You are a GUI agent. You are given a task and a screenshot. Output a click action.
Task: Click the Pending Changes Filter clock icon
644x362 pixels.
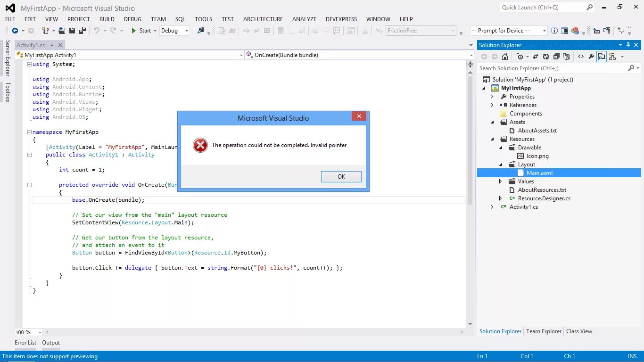click(520, 57)
